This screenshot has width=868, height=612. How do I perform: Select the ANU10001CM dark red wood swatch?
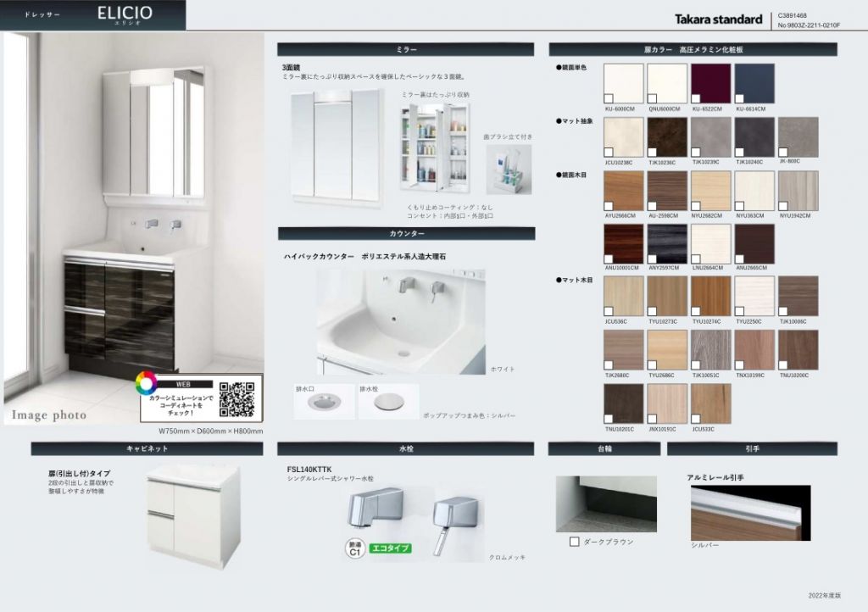(x=623, y=243)
